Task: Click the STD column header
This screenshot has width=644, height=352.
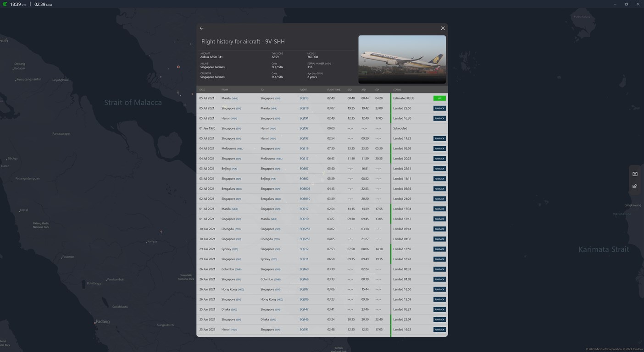Action: tap(350, 90)
